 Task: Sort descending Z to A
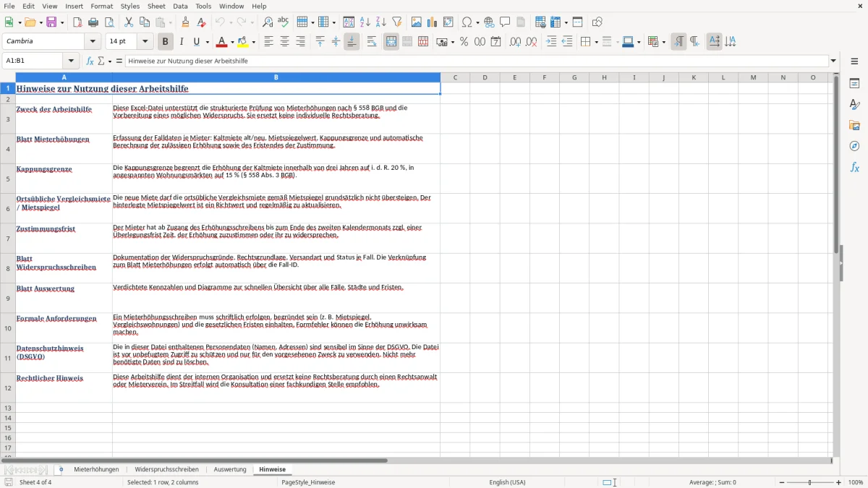coord(381,22)
